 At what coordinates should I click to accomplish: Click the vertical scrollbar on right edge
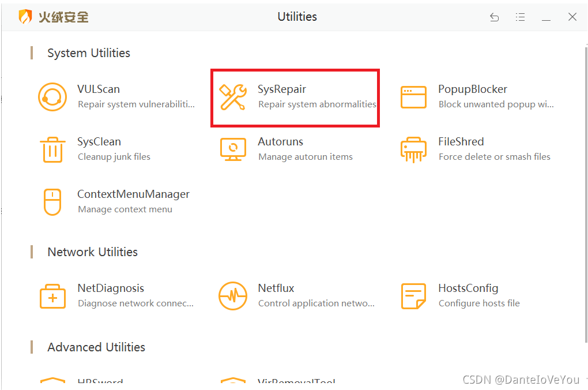[586, 195]
